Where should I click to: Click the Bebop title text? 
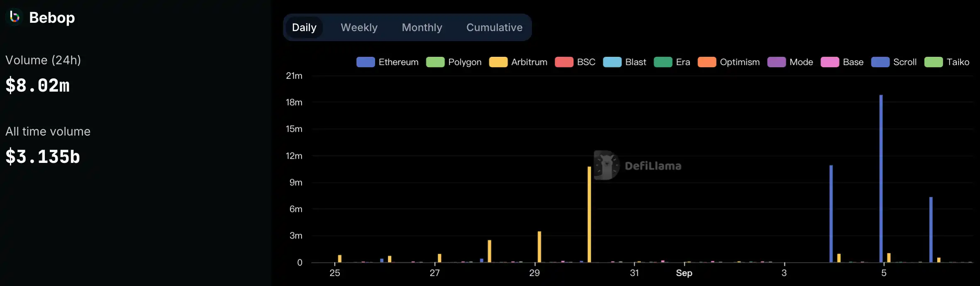pos(52,17)
